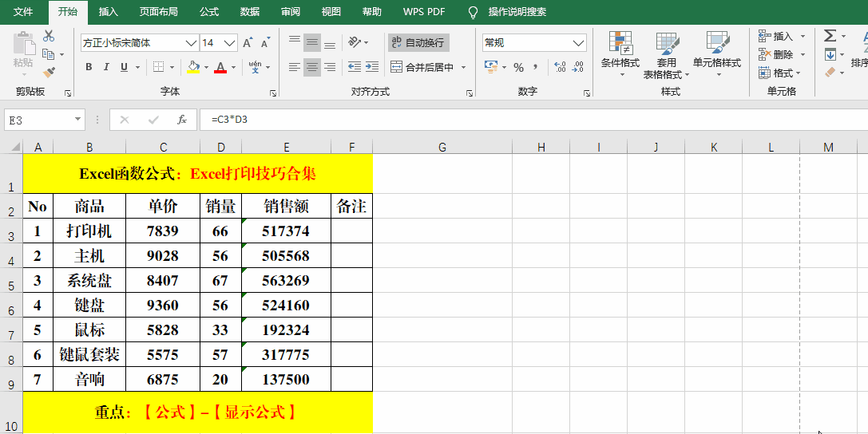The height and width of the screenshot is (434, 868).
Task: Click the decrease indent icon
Action: (355, 68)
